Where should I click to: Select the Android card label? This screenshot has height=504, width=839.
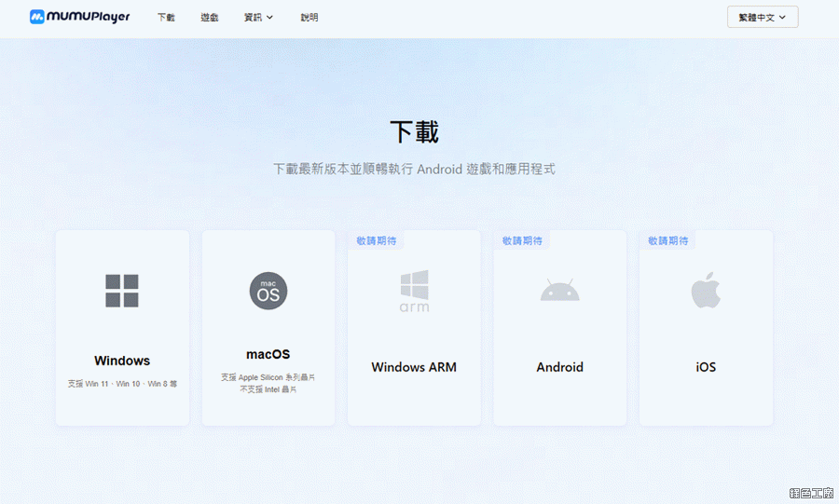coord(559,367)
